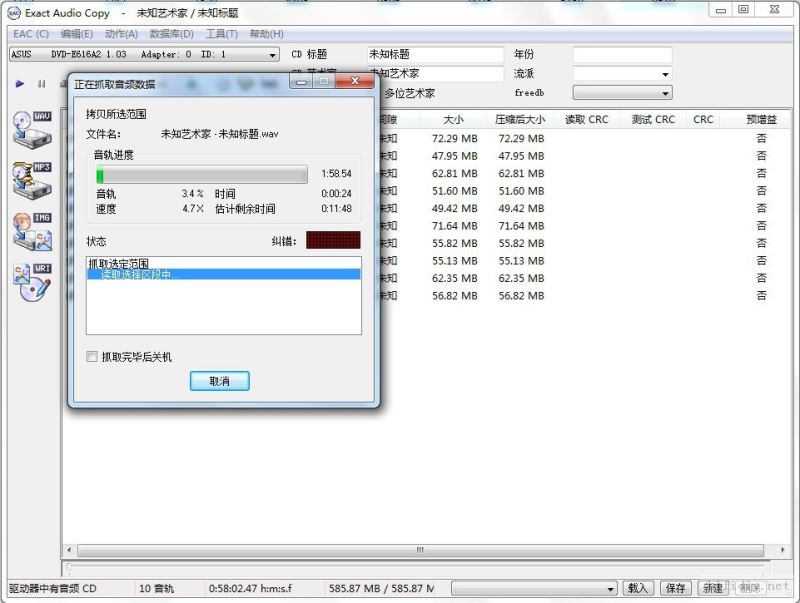Screen dimensions: 800x603
Task: Open the 工具(T) menu
Action: click(x=221, y=34)
